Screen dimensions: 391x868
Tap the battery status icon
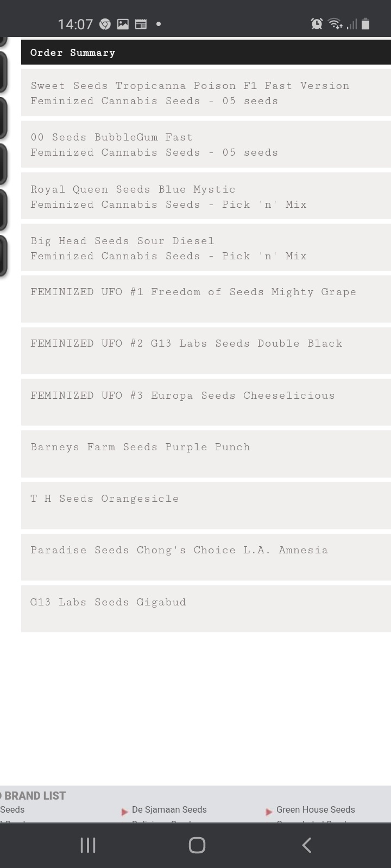click(365, 23)
